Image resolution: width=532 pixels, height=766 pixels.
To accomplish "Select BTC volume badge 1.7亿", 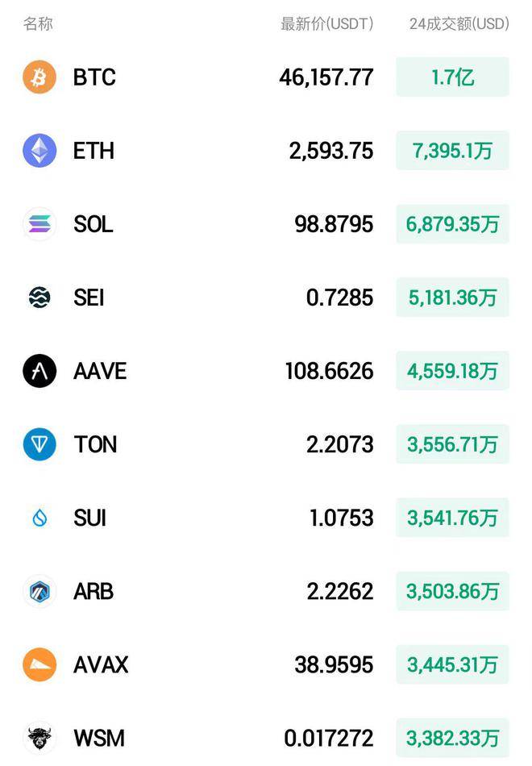I will point(452,77).
